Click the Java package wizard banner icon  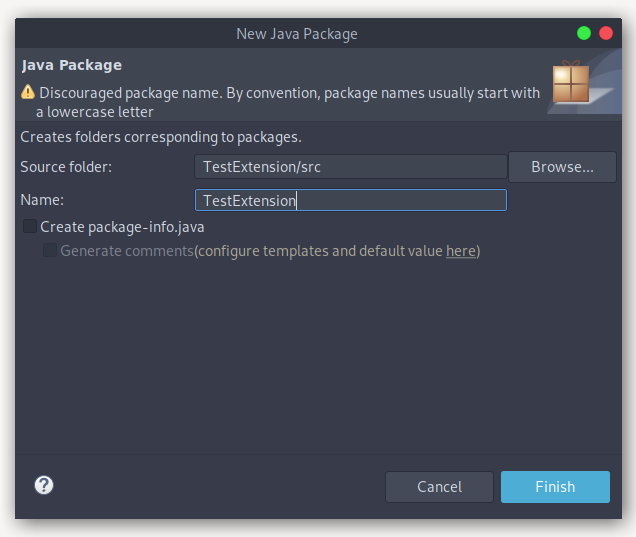pos(571,86)
